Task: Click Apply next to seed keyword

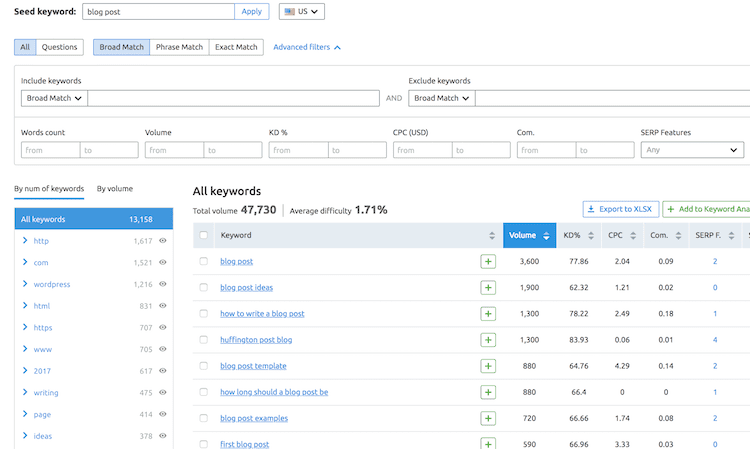Action: 252,11
